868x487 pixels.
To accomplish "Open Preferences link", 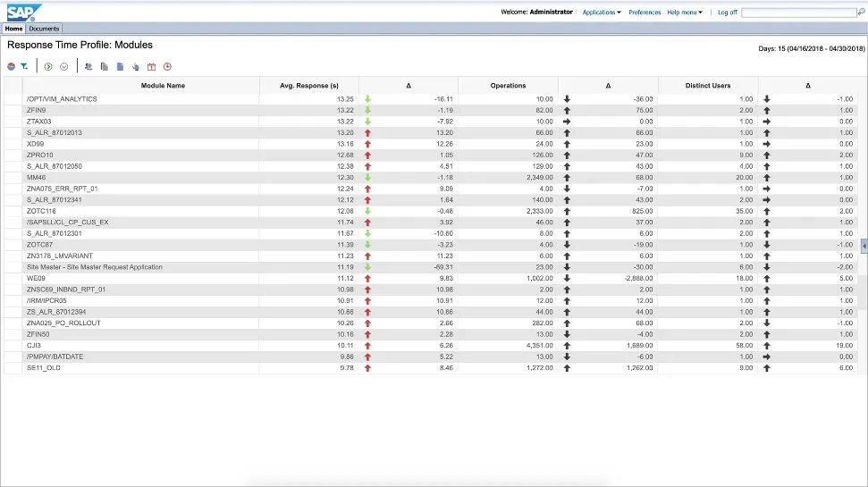I will [x=645, y=13].
